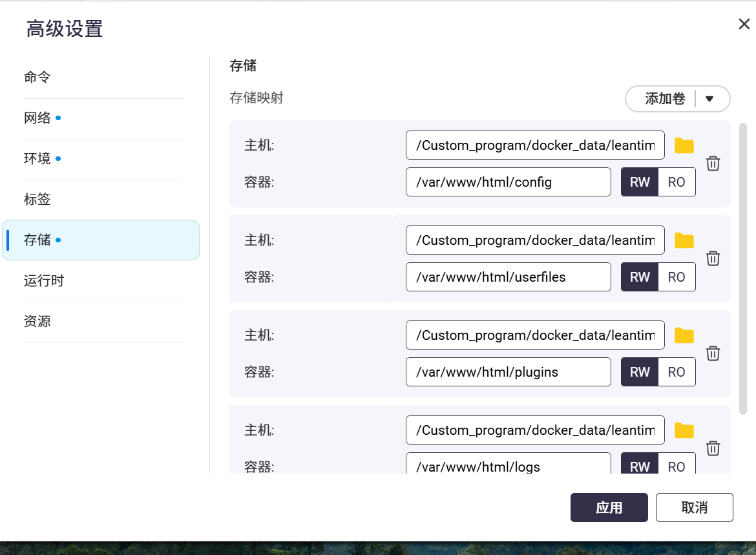
Task: Switch to the 环境 settings tab
Action: [37, 159]
